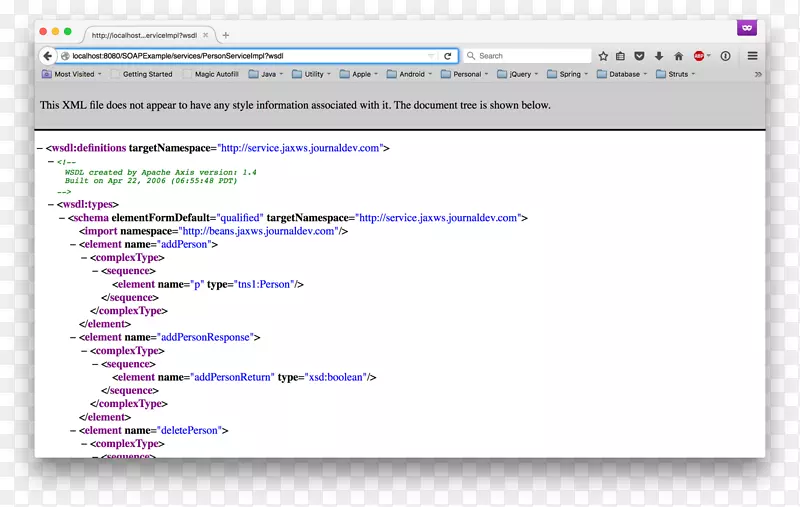Open the Personal bookmarks folder
Image resolution: width=800 pixels, height=507 pixels.
[x=464, y=74]
